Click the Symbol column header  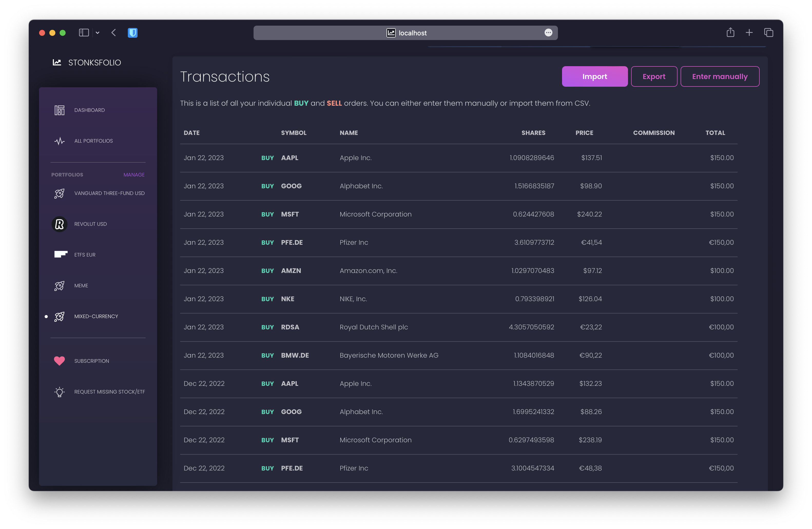294,133
